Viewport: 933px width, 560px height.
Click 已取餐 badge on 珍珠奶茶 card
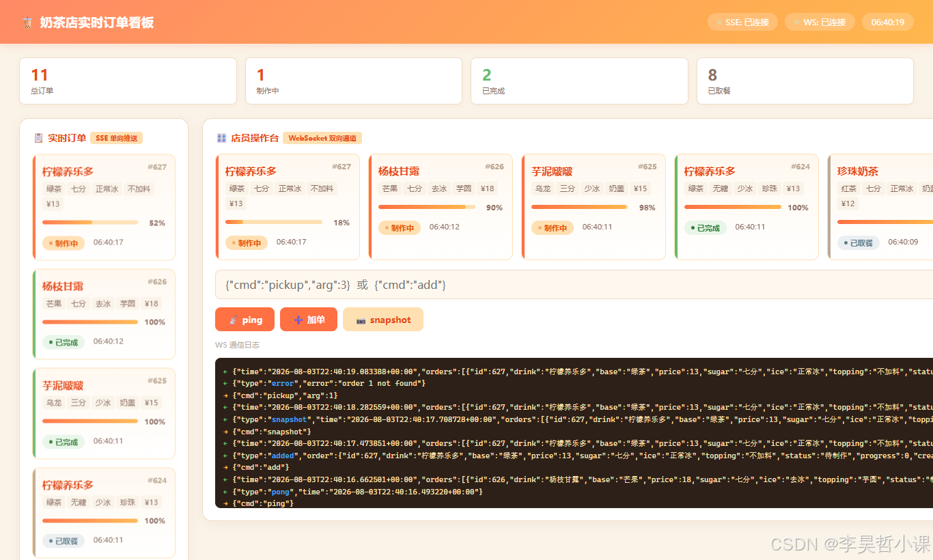(859, 242)
